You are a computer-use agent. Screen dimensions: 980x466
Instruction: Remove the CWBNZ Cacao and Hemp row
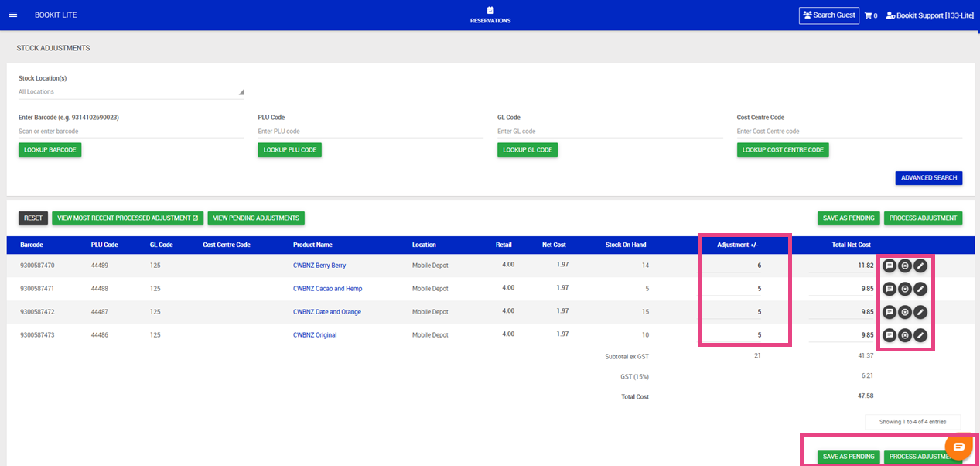905,289
